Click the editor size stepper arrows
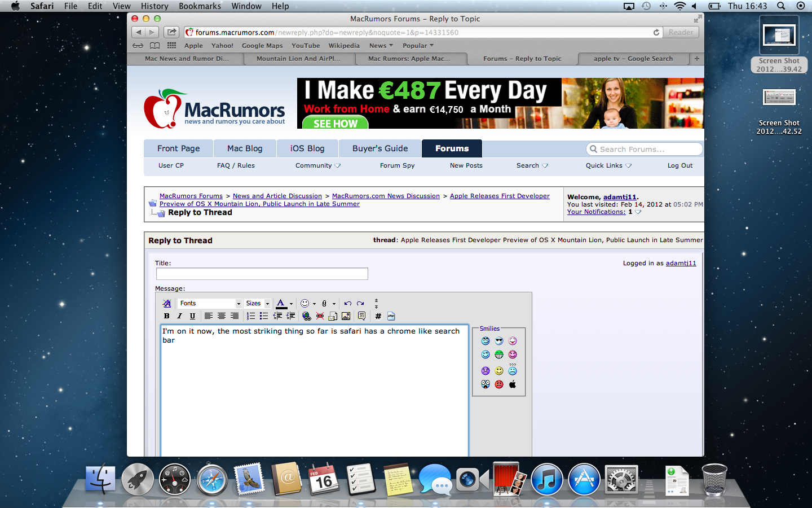Screen dimensions: 812x508 pyautogui.click(x=376, y=304)
